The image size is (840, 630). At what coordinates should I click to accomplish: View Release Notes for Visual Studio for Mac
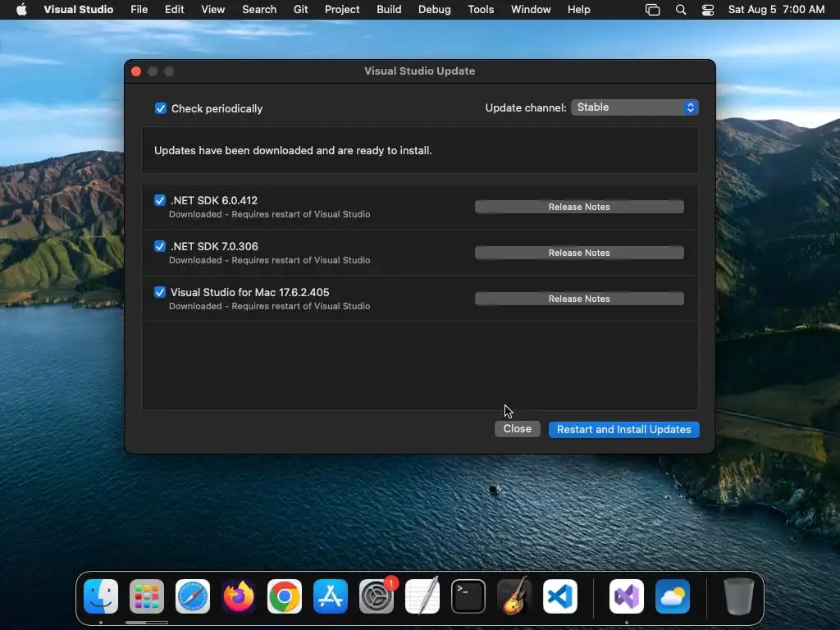pyautogui.click(x=579, y=299)
